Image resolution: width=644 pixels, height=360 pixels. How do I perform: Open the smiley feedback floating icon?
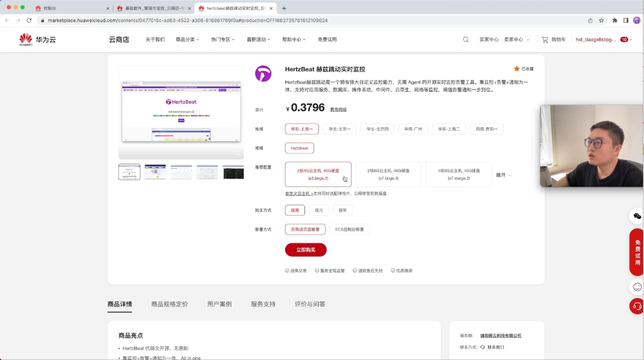(637, 287)
